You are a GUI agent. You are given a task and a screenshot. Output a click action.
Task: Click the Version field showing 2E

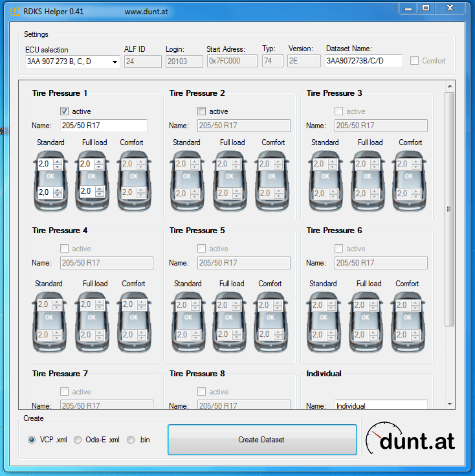pos(304,61)
